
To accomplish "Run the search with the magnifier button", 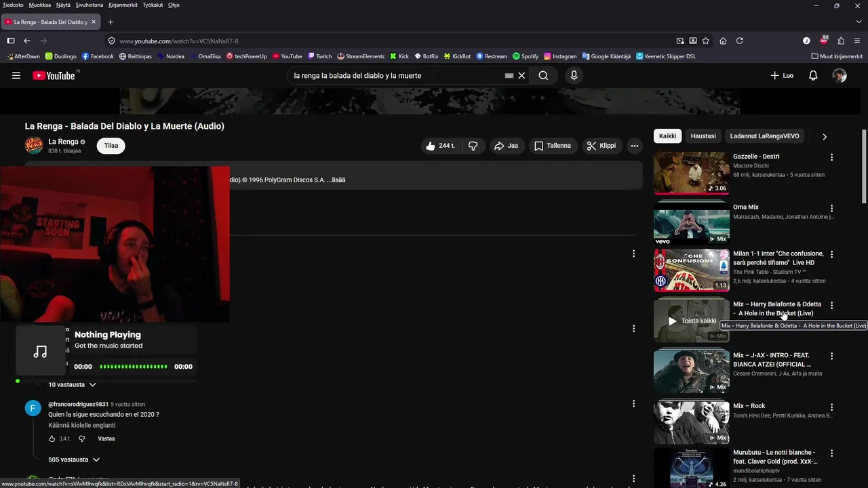I will [543, 75].
